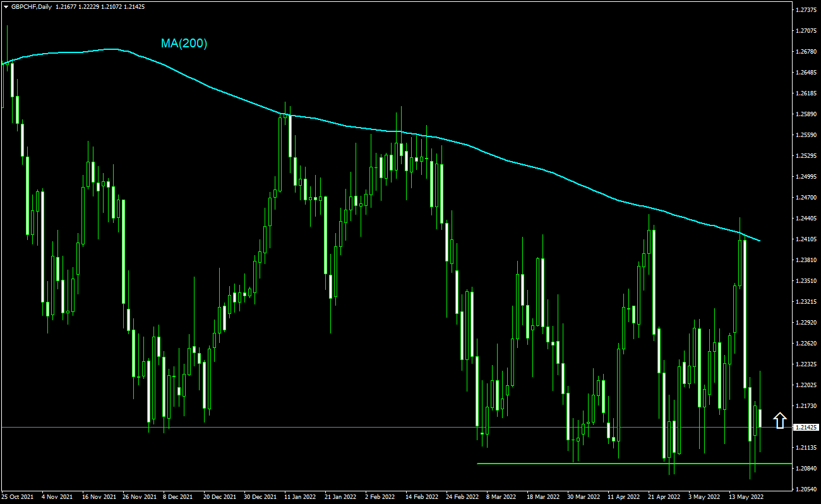The width and height of the screenshot is (821, 504).
Task: Click the 1.22025 price scale label
Action: click(806, 385)
